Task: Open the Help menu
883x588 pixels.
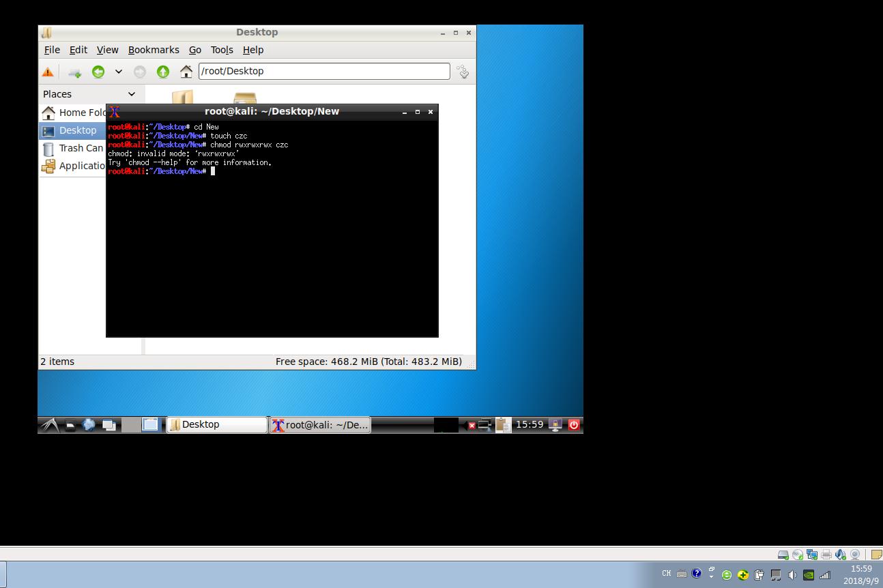Action: click(253, 50)
